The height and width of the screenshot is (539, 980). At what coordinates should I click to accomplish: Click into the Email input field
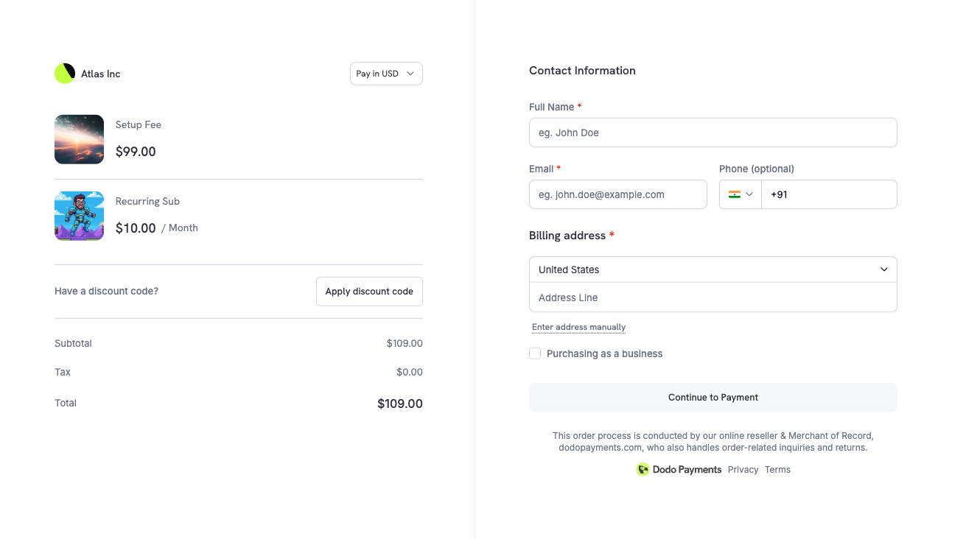pos(617,194)
